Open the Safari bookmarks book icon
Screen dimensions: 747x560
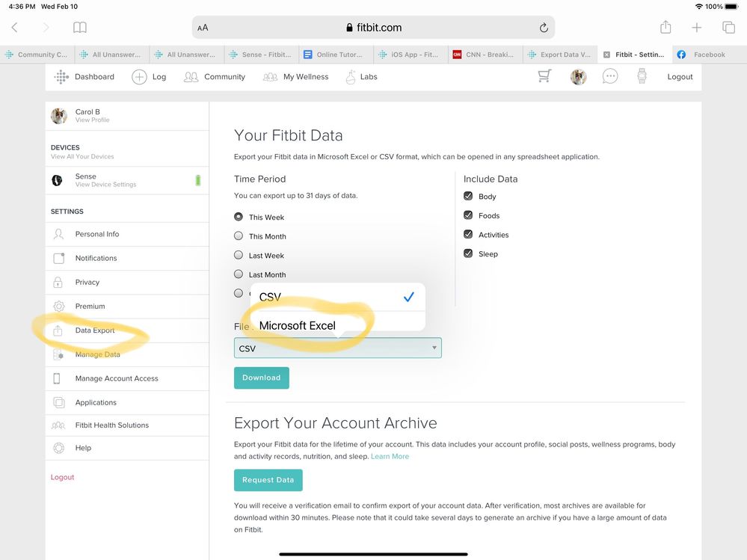coord(79,28)
